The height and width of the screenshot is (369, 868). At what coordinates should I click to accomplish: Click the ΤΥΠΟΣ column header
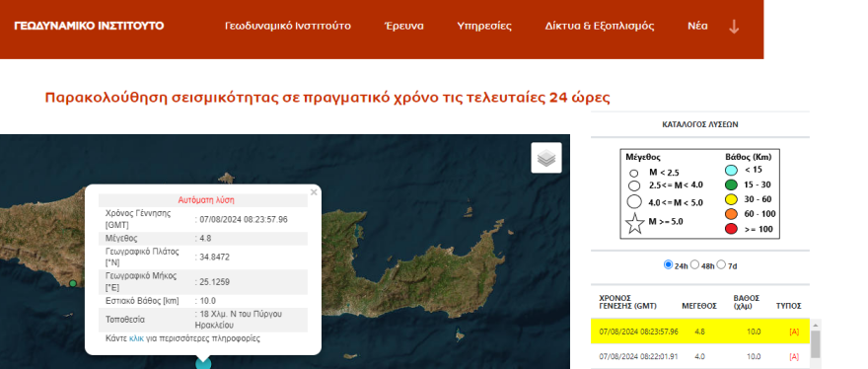pyautogui.click(x=789, y=306)
